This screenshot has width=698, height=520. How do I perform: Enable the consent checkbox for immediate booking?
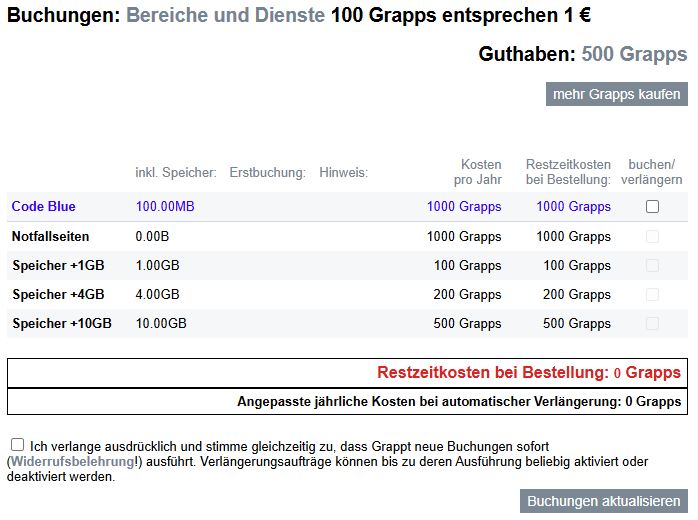pos(17,445)
